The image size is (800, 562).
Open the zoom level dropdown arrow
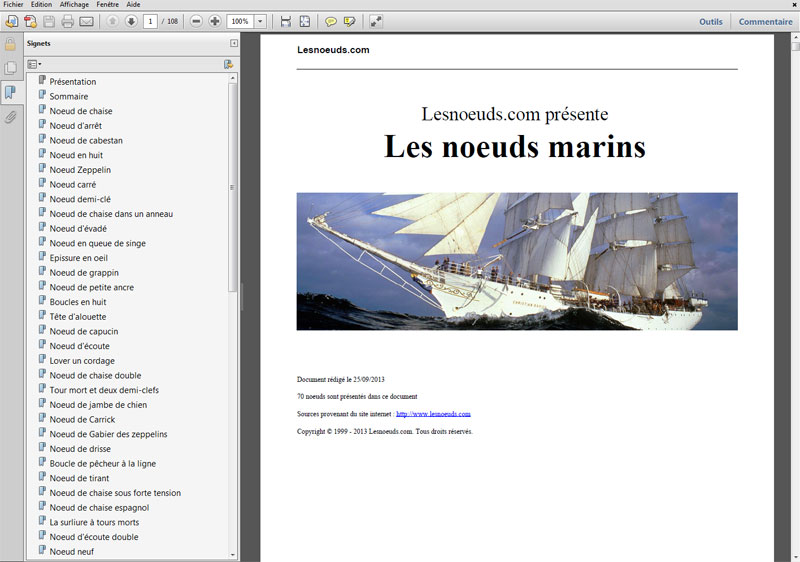coord(260,21)
